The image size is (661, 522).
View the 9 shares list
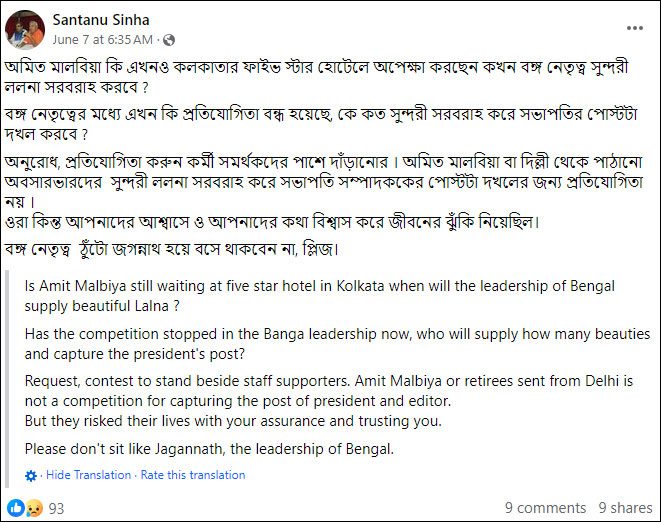(625, 508)
